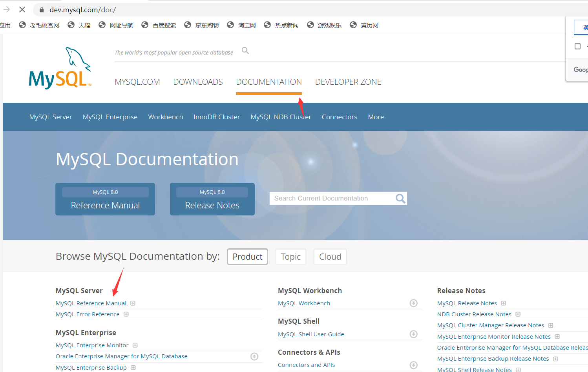Click the magnifier icon in the documentation search box

(x=400, y=198)
